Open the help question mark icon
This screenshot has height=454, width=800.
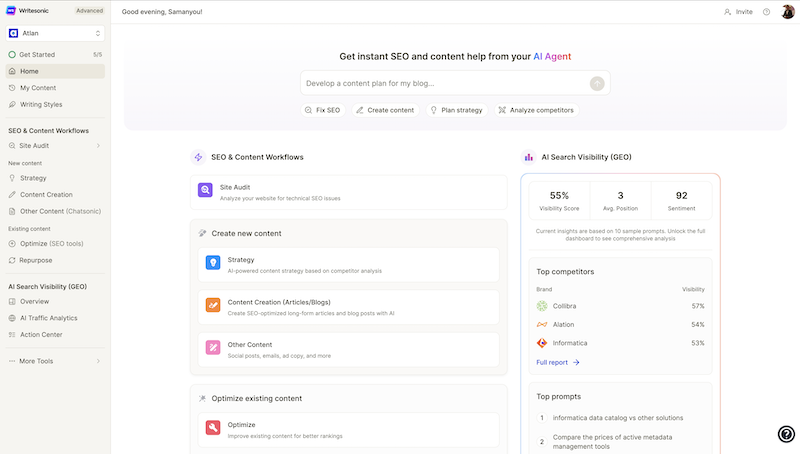[x=766, y=12]
